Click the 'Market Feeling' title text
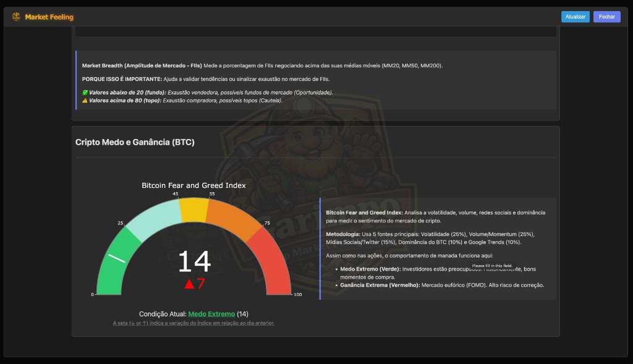Image resolution: width=633 pixels, height=364 pixels. pyautogui.click(x=49, y=17)
